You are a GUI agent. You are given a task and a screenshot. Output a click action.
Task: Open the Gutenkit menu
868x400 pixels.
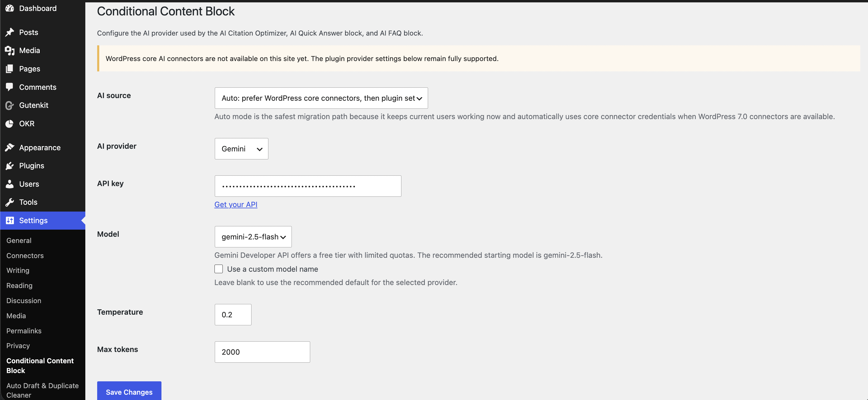pyautogui.click(x=42, y=105)
